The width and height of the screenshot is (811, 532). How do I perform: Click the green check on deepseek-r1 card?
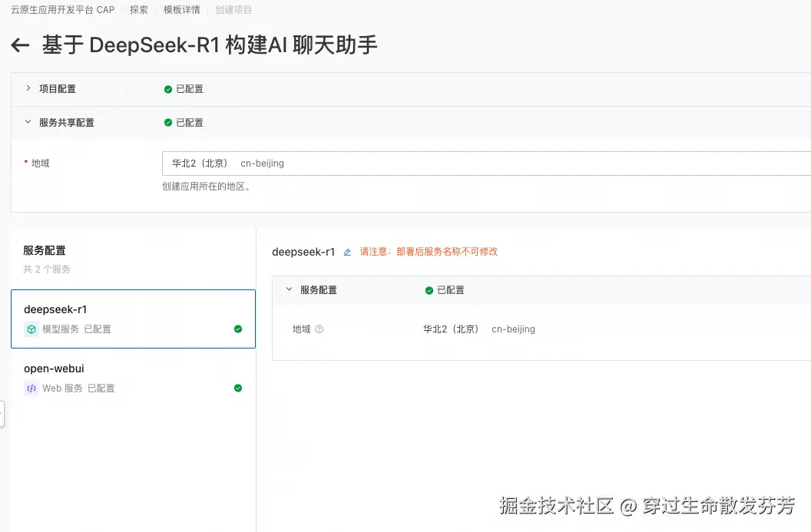click(x=238, y=329)
